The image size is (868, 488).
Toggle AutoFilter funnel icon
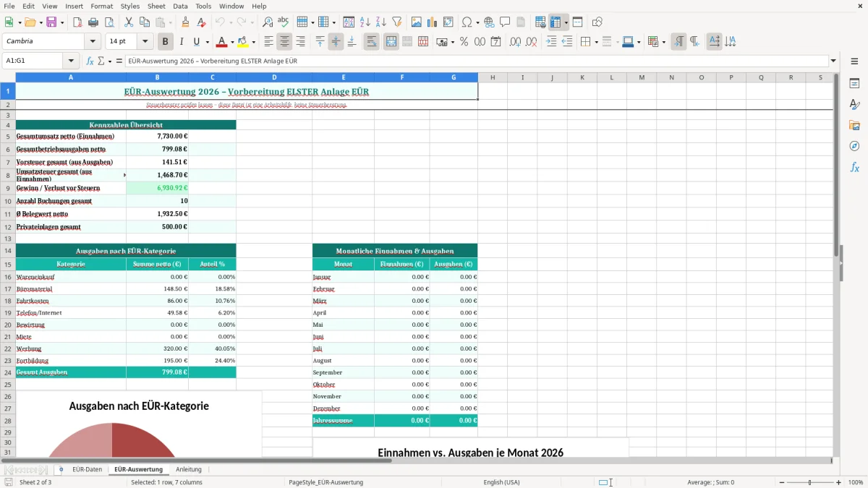(x=397, y=22)
